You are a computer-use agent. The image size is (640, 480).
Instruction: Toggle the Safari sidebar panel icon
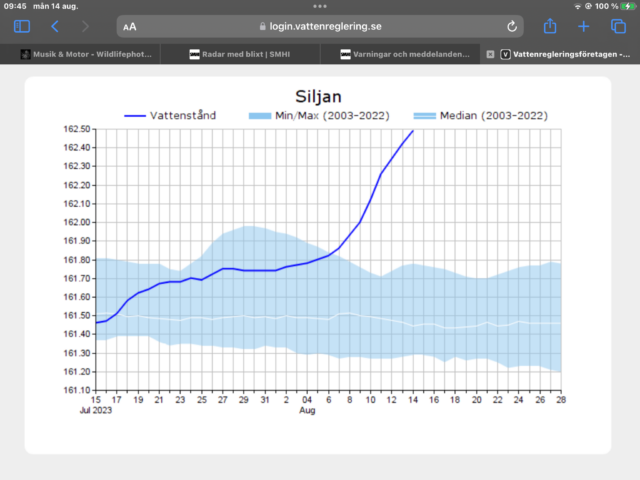coord(22,27)
